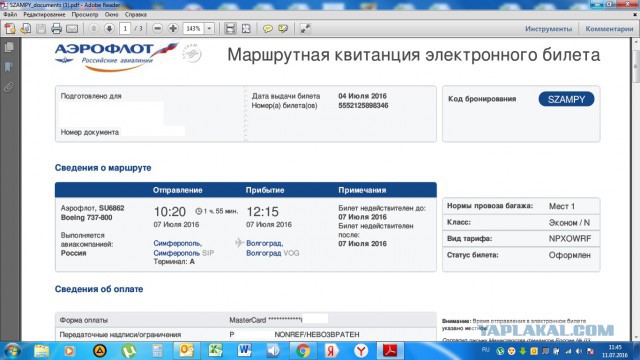Click the arrival time 12:15
This screenshot has height=360, width=640.
click(x=262, y=212)
